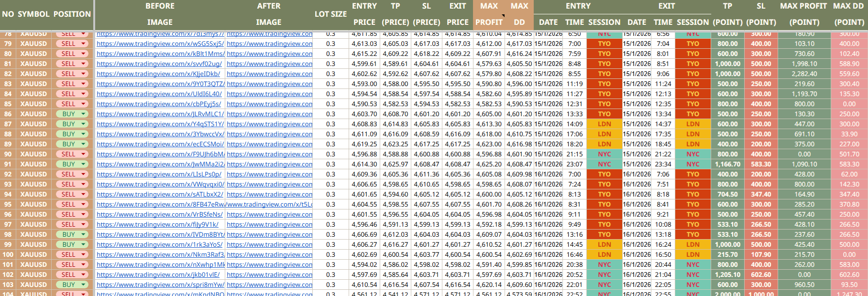Open the BUY position dropdown in row 89
Screen dimensions: 868x296
click(x=84, y=144)
